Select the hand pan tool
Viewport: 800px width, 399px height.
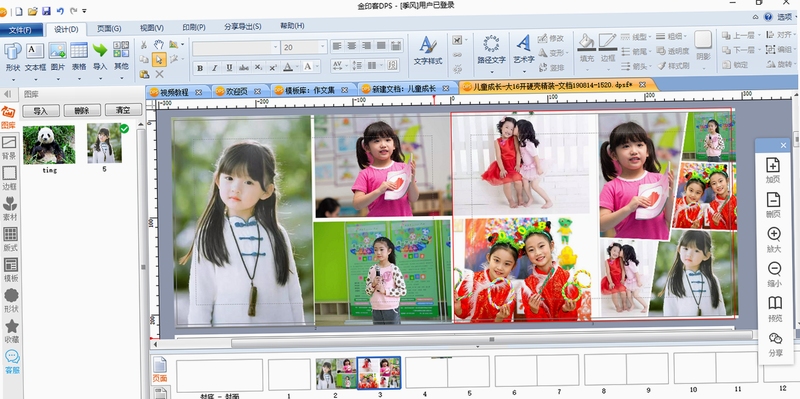pyautogui.click(x=159, y=45)
